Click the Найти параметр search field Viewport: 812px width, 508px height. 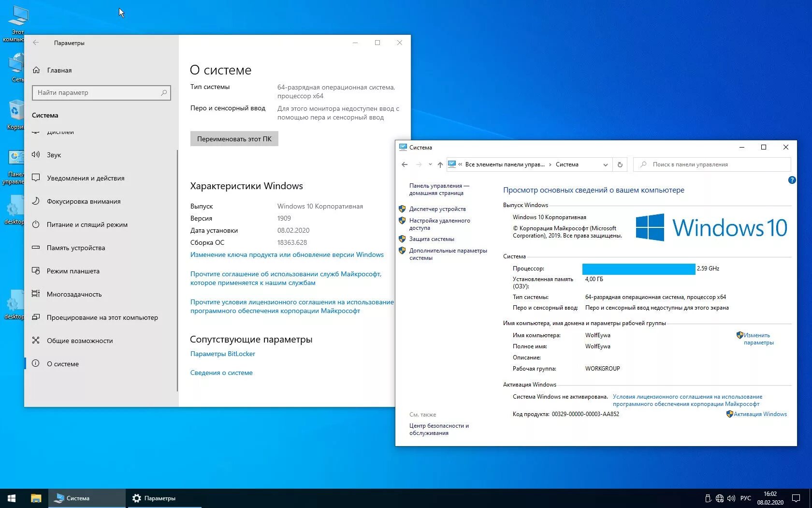tap(101, 92)
